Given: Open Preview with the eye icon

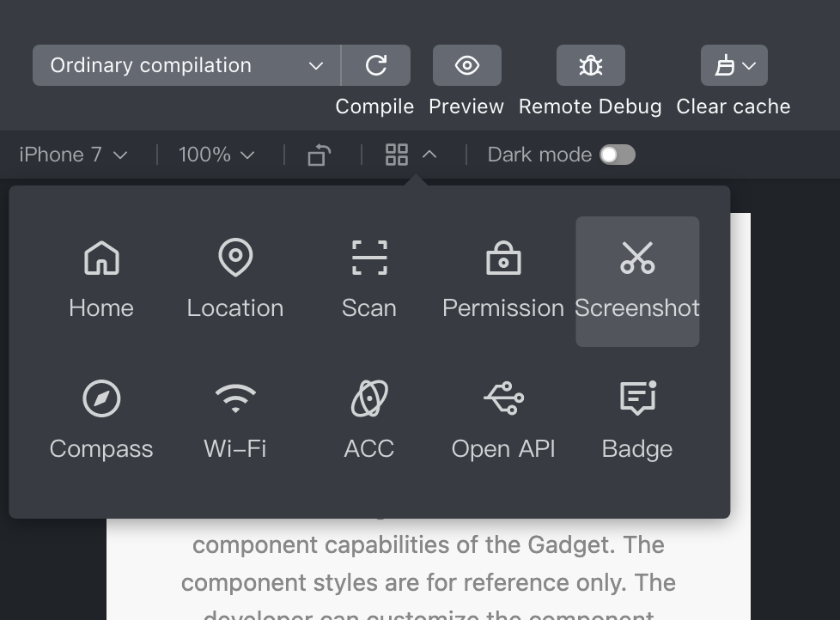Looking at the screenshot, I should [466, 65].
